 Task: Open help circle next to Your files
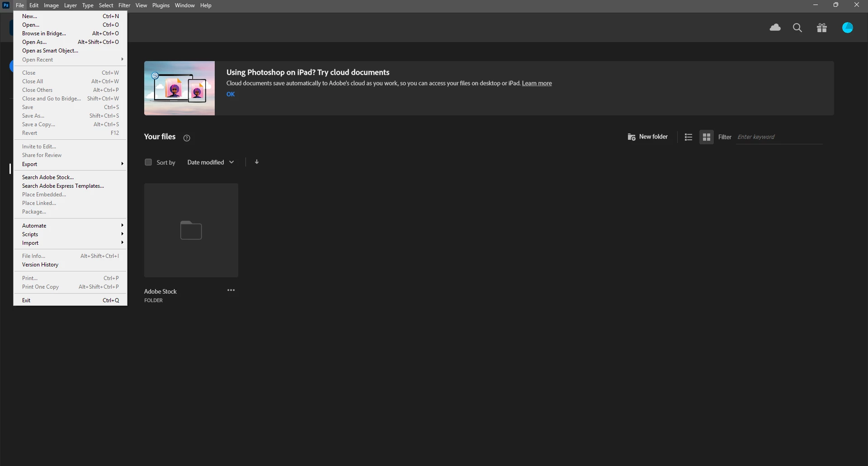point(187,138)
